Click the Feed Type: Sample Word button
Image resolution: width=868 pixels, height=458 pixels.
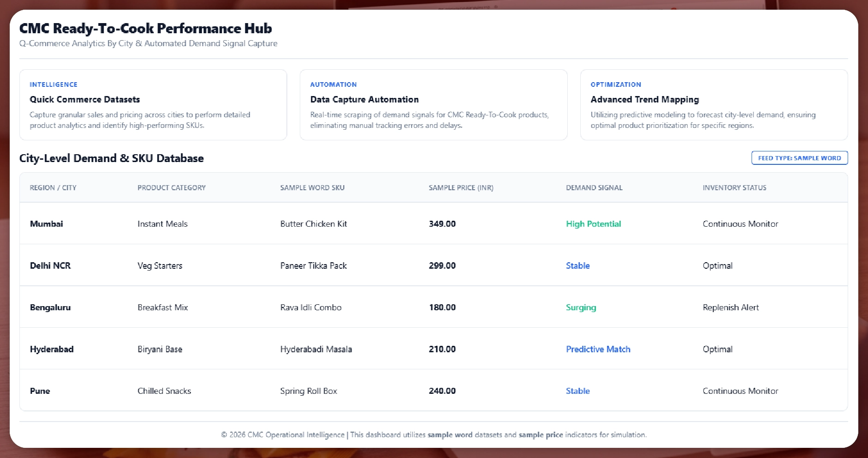pos(799,158)
